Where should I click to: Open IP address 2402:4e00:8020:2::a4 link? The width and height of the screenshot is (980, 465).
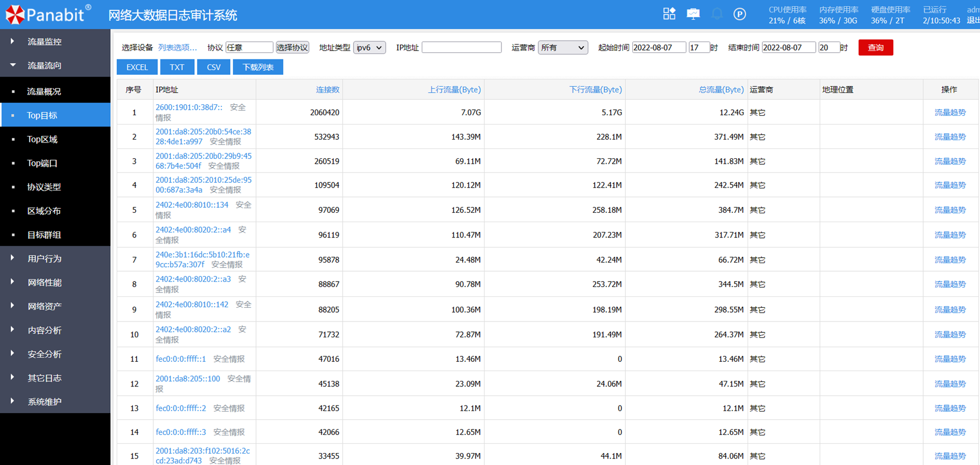[x=193, y=230]
